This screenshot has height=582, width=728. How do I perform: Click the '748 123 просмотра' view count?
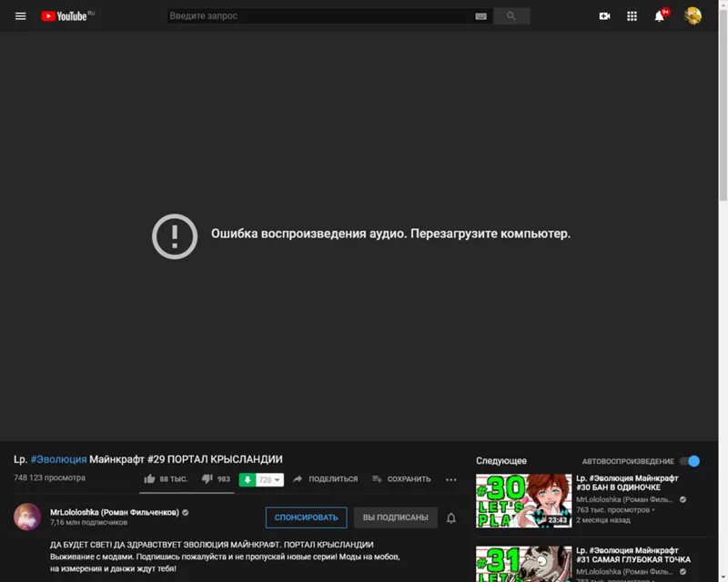pyautogui.click(x=50, y=477)
